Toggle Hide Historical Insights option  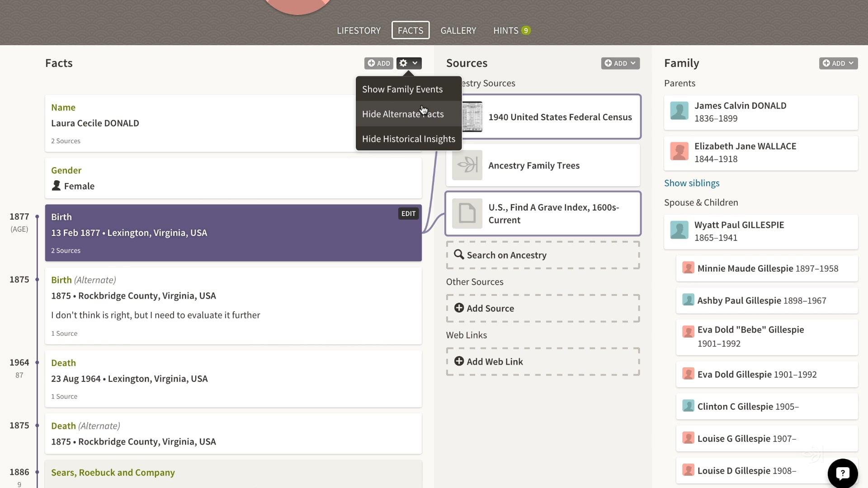click(x=408, y=139)
